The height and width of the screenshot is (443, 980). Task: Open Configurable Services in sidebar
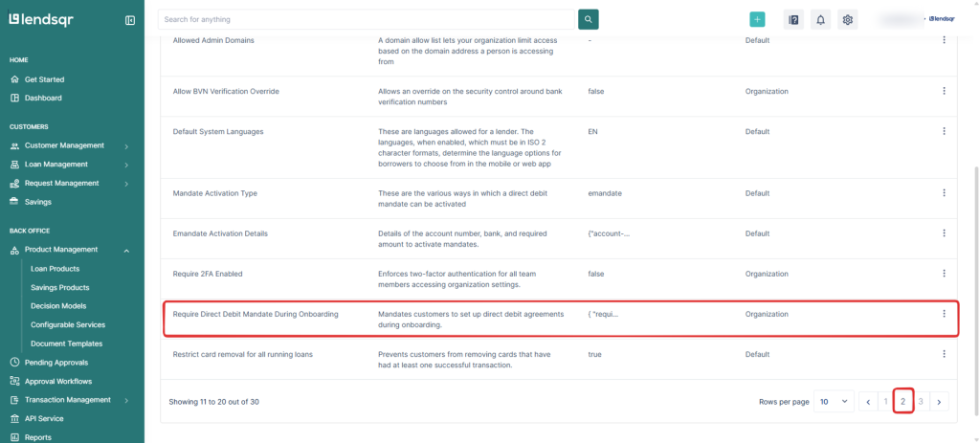pos(67,324)
